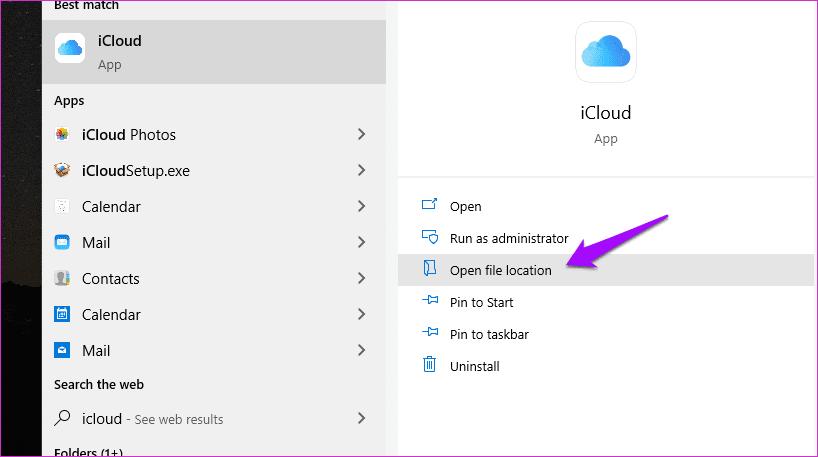Click the Pin to Start pin icon
The width and height of the screenshot is (818, 457).
click(x=430, y=300)
